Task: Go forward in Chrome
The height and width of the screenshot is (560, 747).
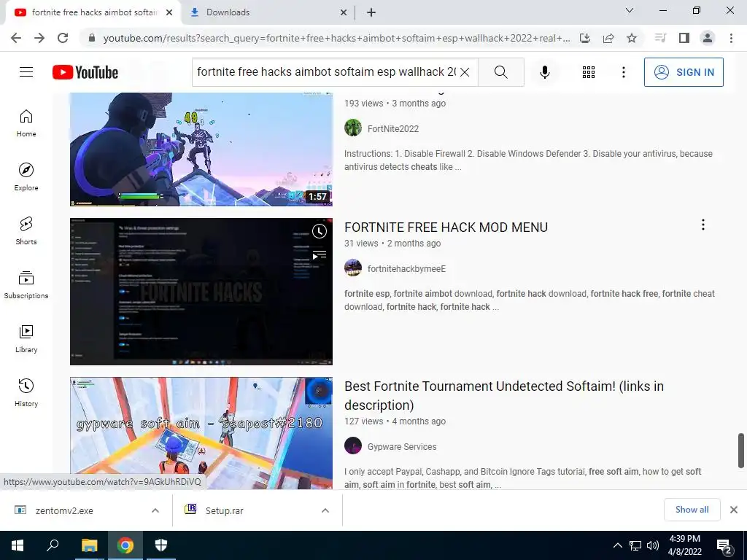Action: point(39,38)
